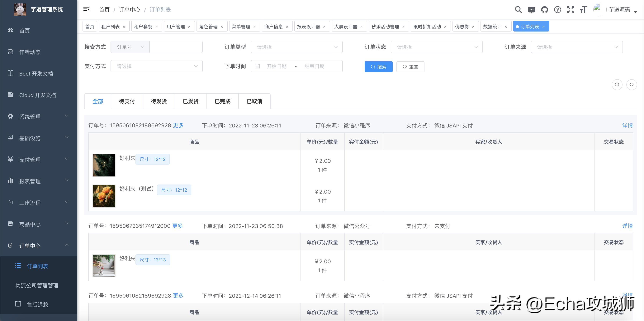
Task: Open the global search magnifier icon
Action: click(518, 10)
